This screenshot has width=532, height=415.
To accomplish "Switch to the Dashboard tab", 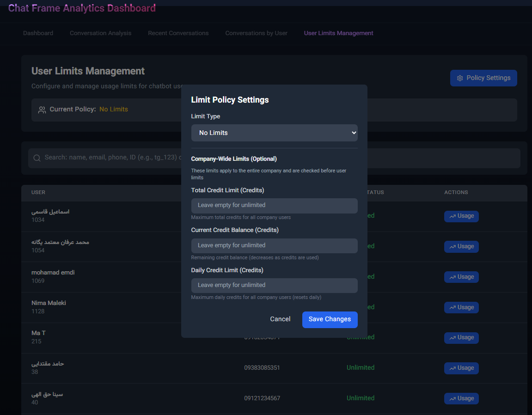I will point(38,33).
